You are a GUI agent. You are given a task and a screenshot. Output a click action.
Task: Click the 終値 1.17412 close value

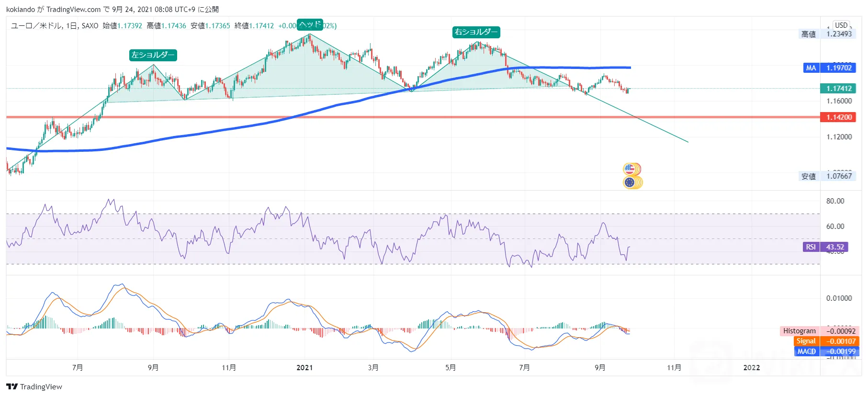coord(254,26)
